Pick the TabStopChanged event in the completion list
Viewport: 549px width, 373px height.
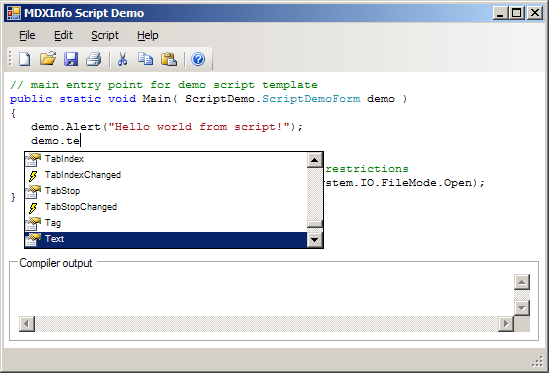166,207
